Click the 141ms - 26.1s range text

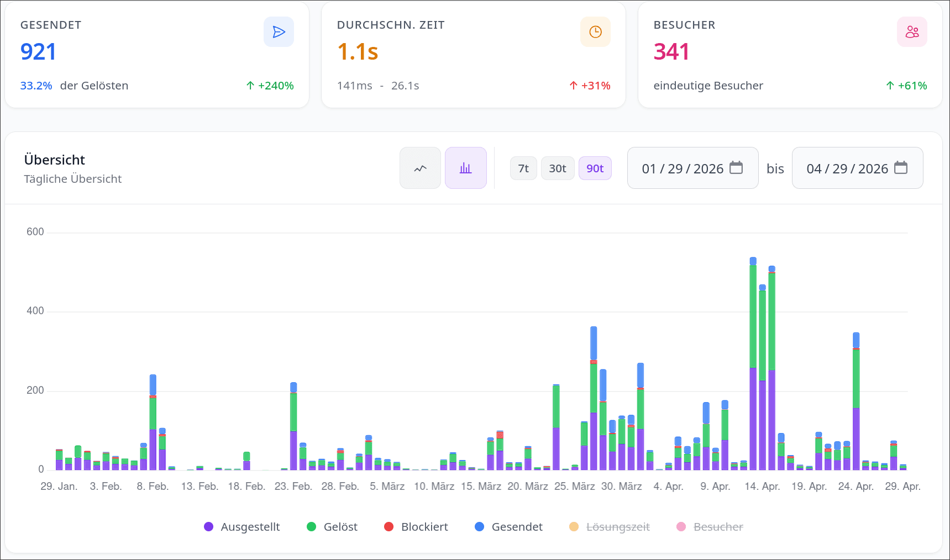coord(378,86)
